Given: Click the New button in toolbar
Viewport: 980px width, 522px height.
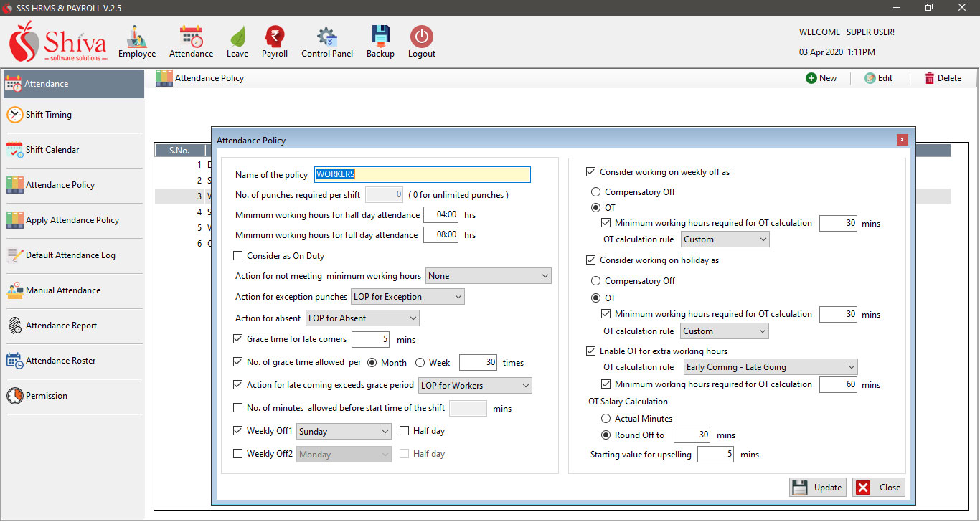Looking at the screenshot, I should tap(821, 78).
